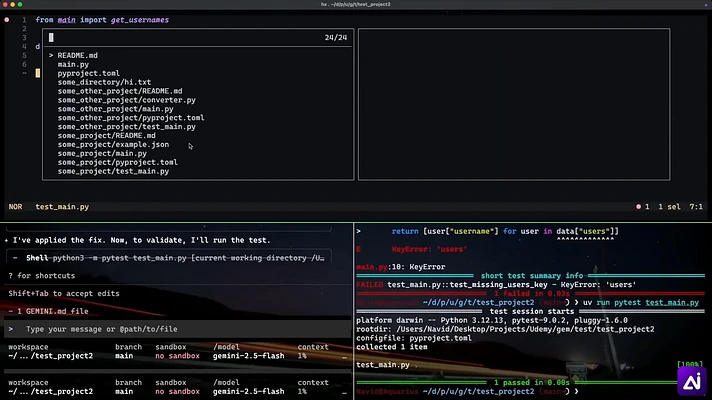Screen dimensions: 712x400
Task: Click the '? for shortcuts' hint
Action: click(x=42, y=276)
